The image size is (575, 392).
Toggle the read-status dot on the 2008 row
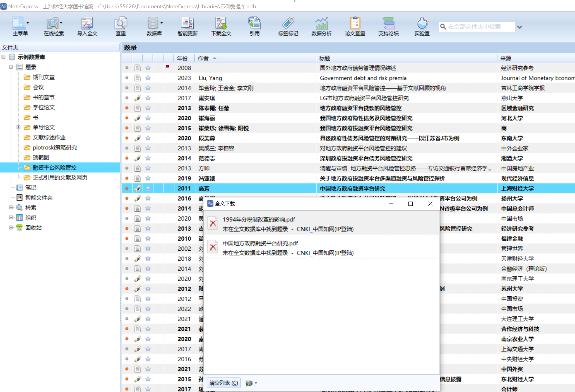[x=127, y=68]
